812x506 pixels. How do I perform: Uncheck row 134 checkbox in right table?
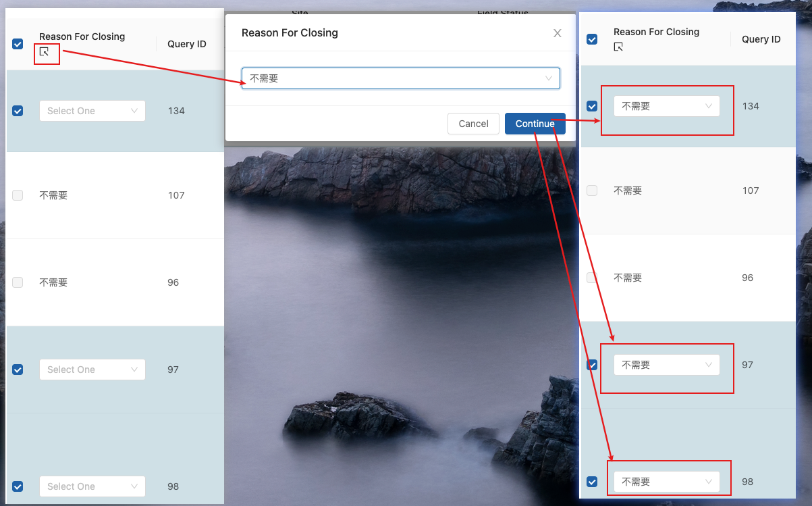click(x=592, y=106)
